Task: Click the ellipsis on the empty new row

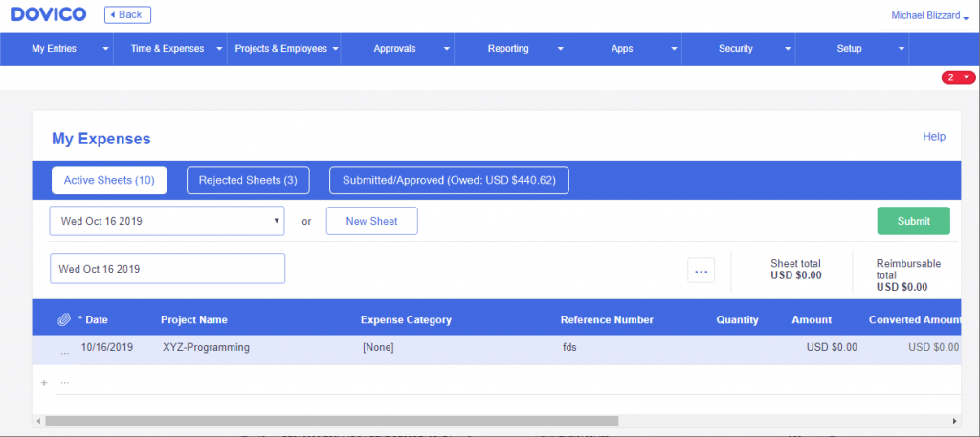Action: [64, 382]
